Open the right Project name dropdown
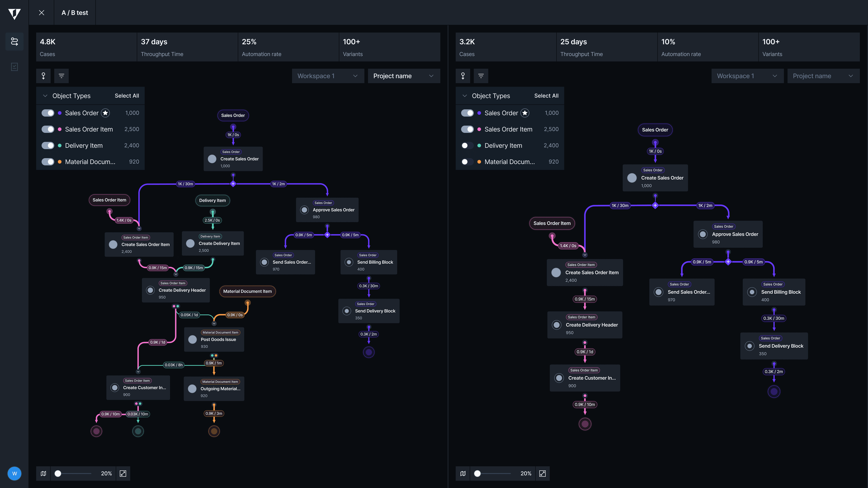Image resolution: width=868 pixels, height=488 pixels. [823, 76]
